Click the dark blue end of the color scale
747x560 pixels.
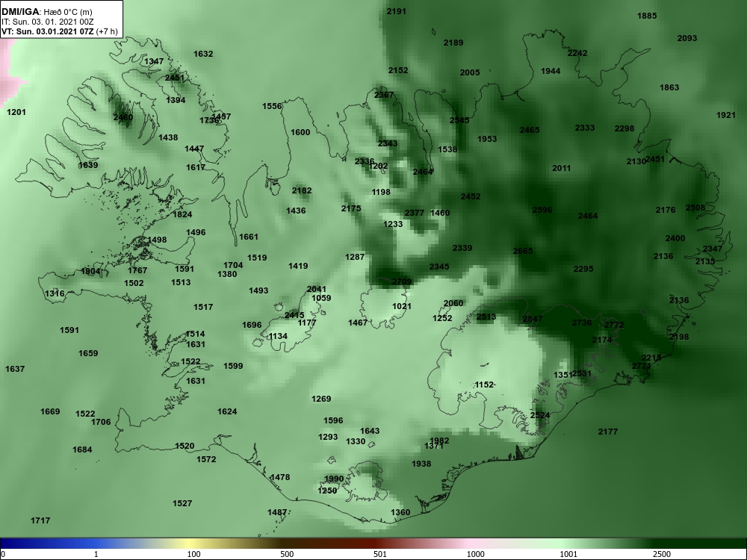point(19,544)
